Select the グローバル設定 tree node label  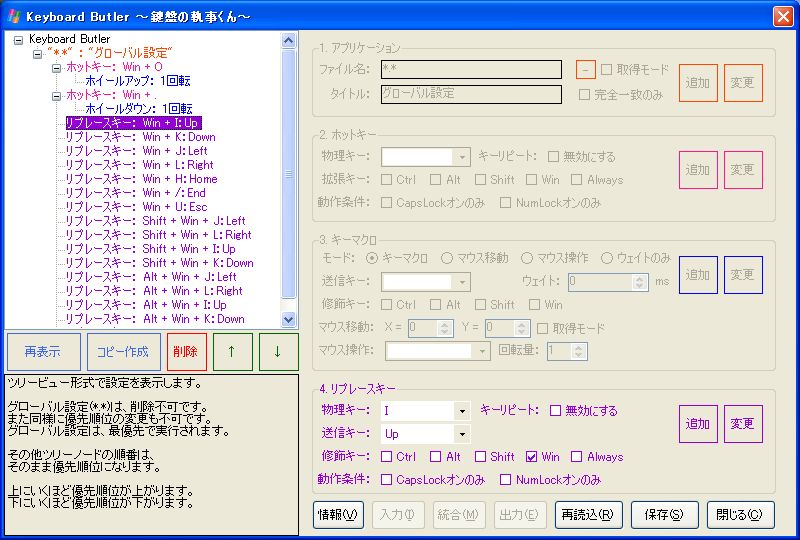coord(110,53)
